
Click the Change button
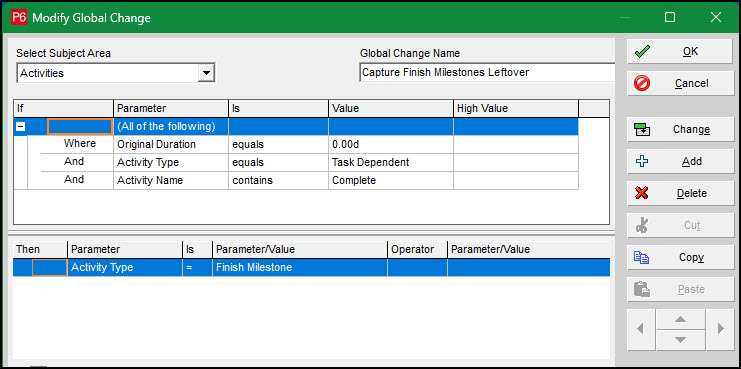click(x=680, y=129)
